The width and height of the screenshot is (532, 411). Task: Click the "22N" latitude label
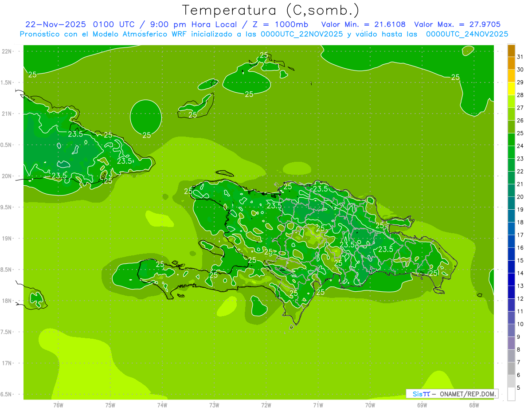(7, 51)
